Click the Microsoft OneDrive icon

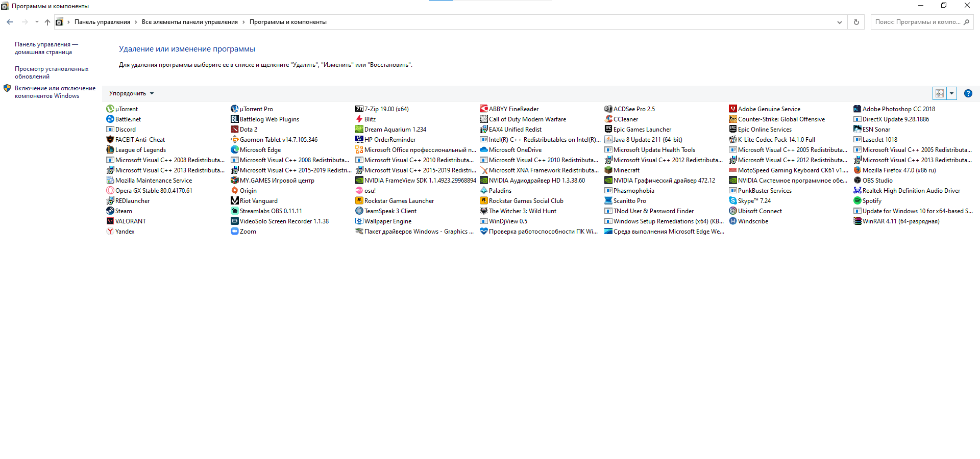click(483, 149)
